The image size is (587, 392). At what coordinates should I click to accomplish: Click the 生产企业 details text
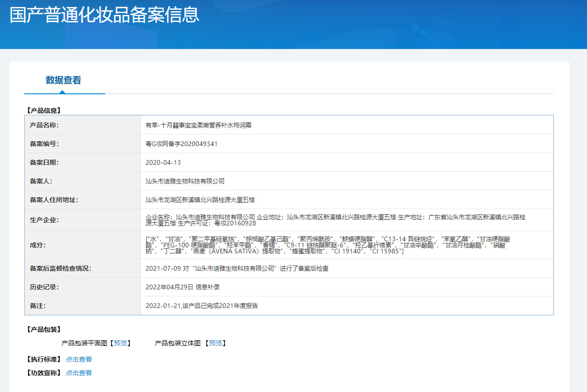(x=335, y=220)
